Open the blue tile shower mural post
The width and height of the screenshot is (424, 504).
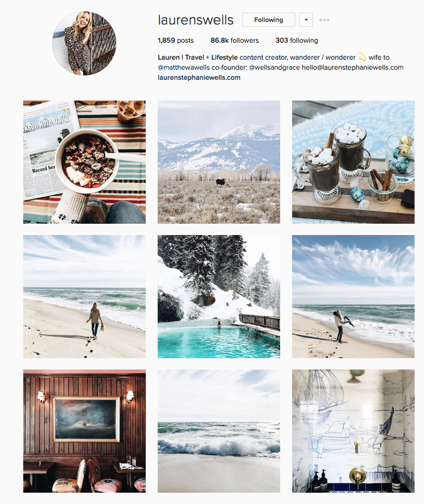coord(353,431)
